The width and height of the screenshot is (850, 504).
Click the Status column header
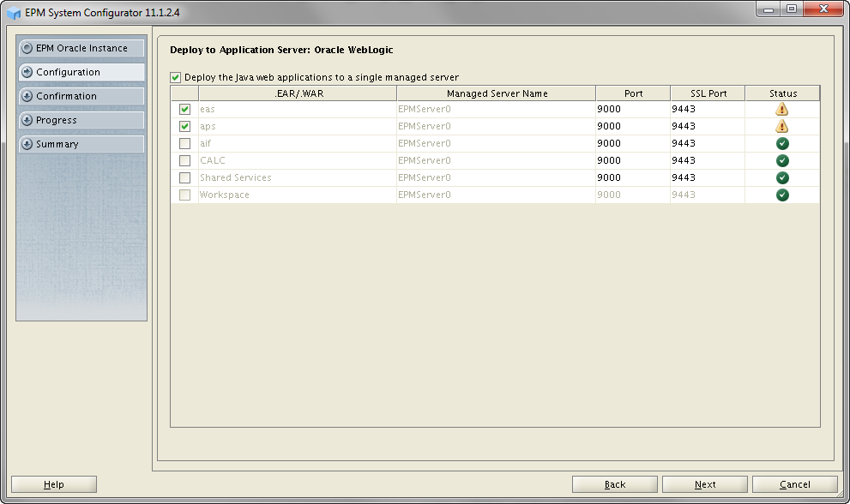(783, 93)
